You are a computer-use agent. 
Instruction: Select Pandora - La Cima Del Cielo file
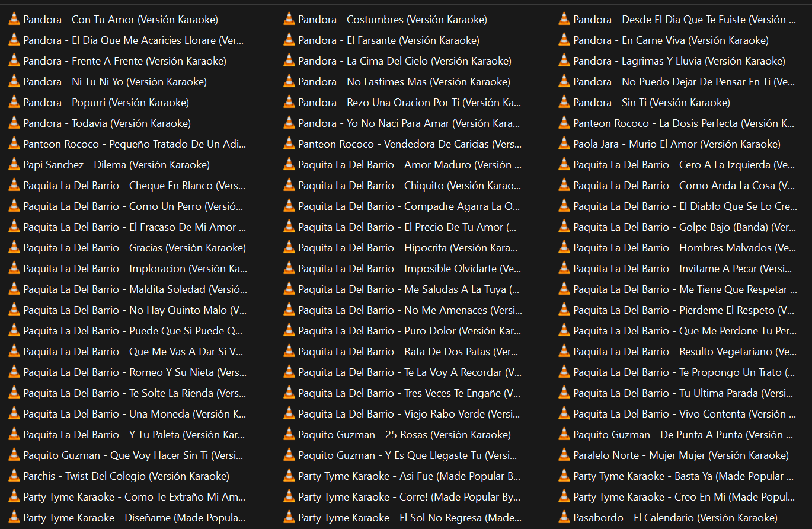pos(404,61)
